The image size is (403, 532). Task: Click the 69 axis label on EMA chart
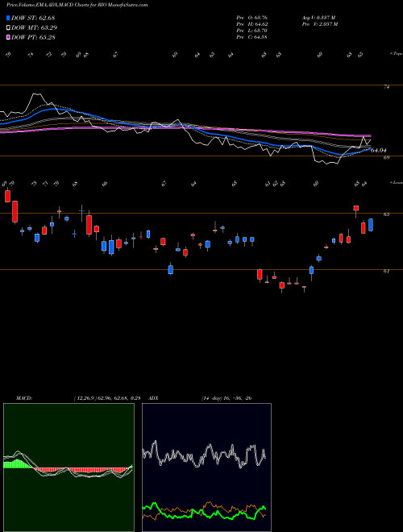[x=387, y=158]
